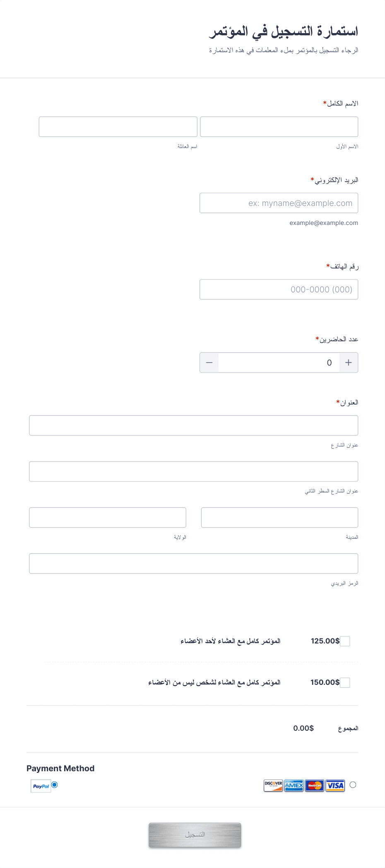Click the phone number input field

(x=279, y=289)
